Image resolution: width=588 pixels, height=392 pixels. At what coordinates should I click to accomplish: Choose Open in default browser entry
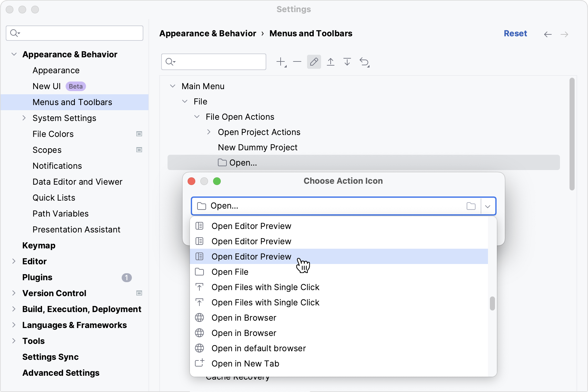coord(339,348)
